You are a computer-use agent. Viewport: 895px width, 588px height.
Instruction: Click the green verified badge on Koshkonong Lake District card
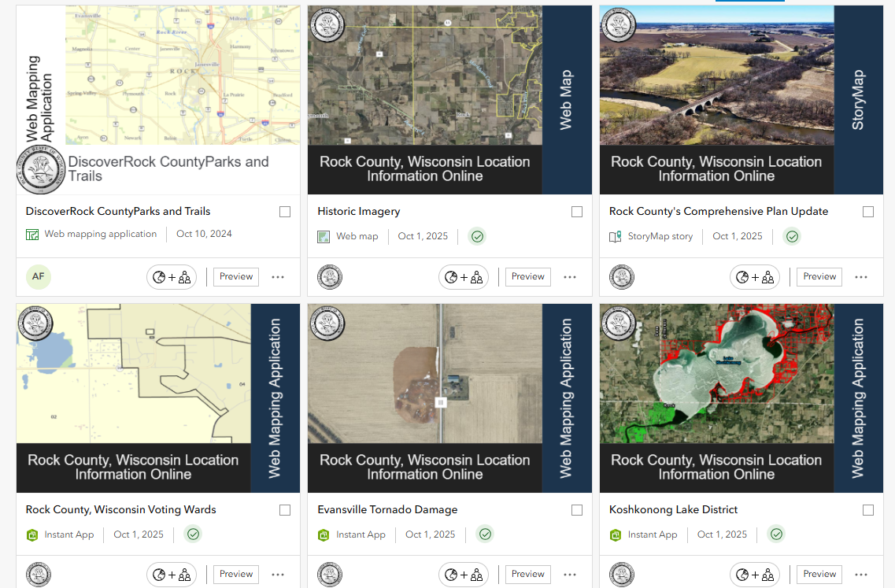coord(776,534)
